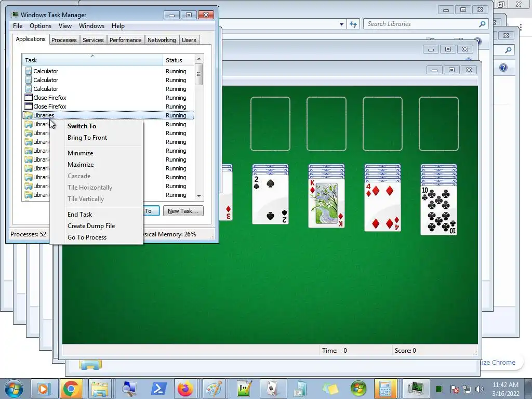532x399 pixels.
Task: Open the Windows menu in Task Manager
Action: pyautogui.click(x=91, y=26)
